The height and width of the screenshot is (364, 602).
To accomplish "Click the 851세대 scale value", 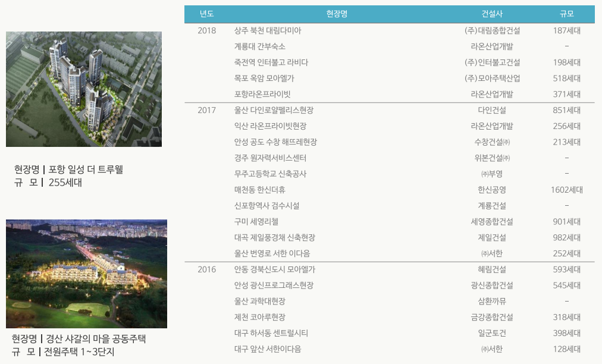I will point(567,110).
